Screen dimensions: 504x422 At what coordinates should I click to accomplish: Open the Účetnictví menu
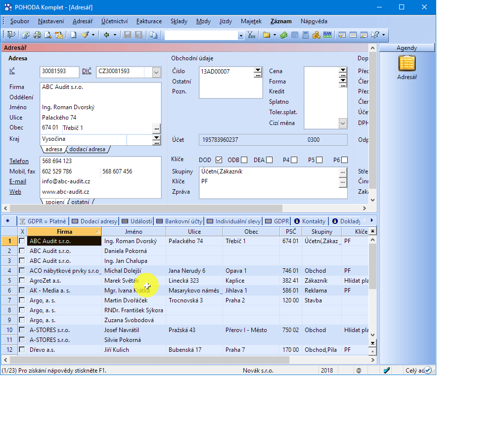(x=114, y=21)
